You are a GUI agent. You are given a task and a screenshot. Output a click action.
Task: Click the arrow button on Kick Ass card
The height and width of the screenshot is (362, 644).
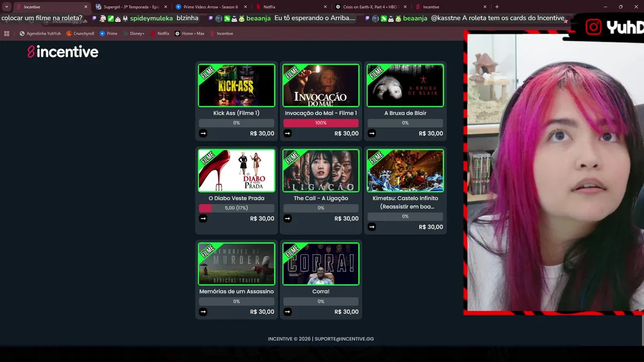point(203,133)
